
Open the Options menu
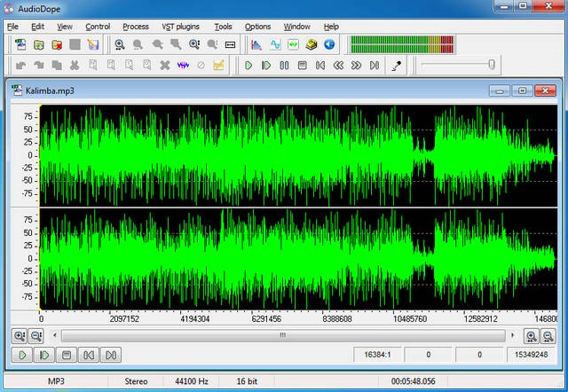pyautogui.click(x=258, y=27)
